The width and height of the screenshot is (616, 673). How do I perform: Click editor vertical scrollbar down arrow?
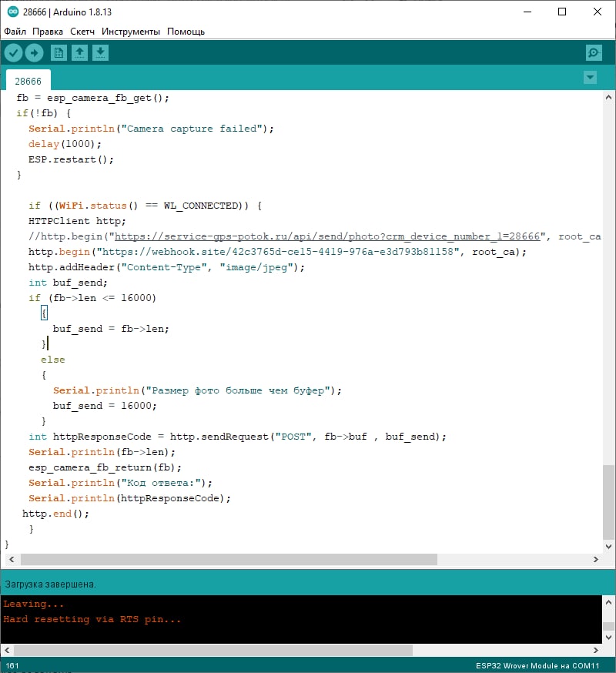(608, 547)
